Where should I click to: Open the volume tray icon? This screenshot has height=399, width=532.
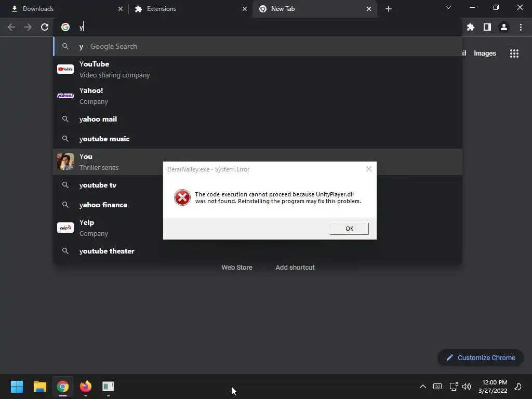click(467, 387)
